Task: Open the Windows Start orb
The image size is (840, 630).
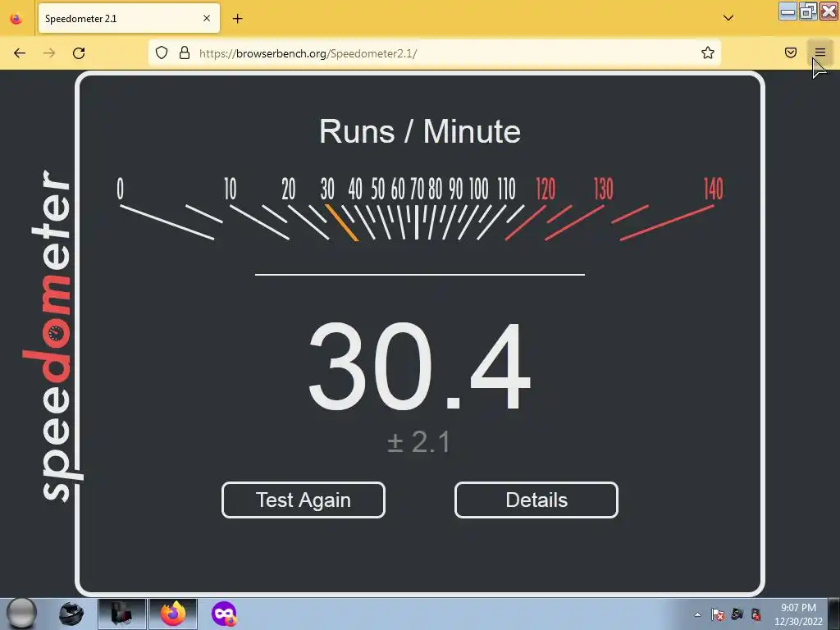Action: point(22,614)
